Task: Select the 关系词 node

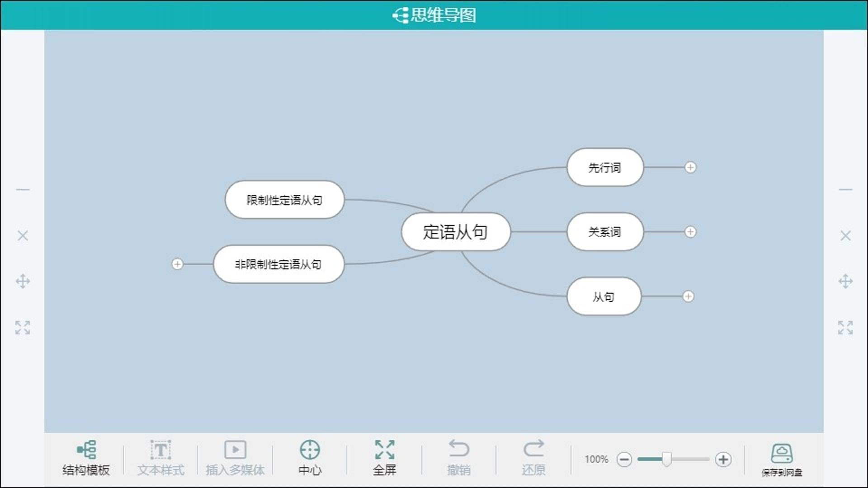Action: tap(605, 232)
